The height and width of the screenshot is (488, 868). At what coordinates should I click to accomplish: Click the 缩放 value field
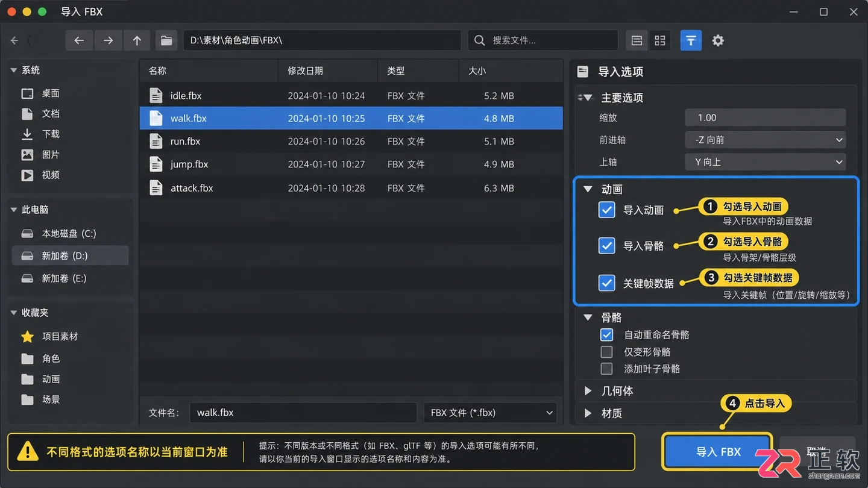click(765, 117)
